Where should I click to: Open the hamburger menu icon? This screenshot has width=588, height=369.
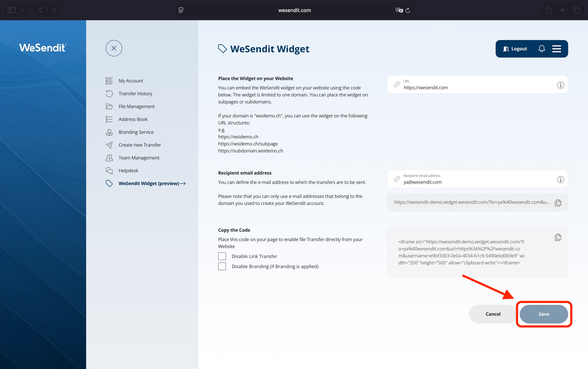click(x=556, y=49)
